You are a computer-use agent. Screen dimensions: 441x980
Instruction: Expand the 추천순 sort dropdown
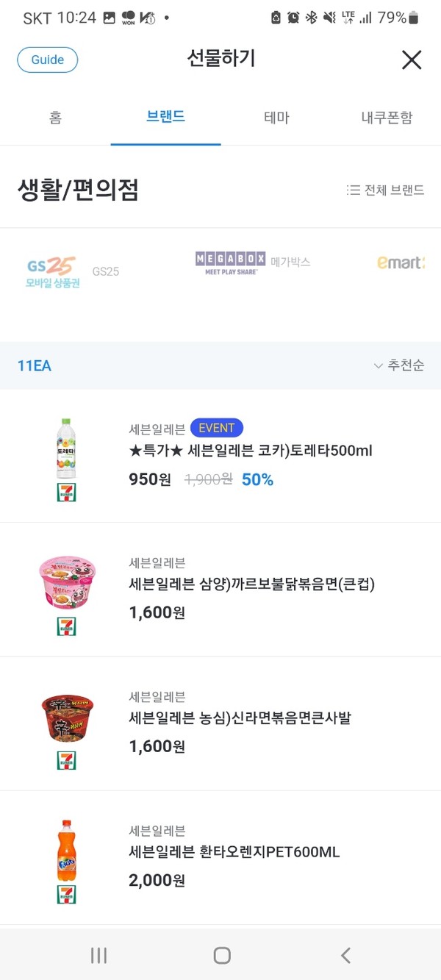point(398,365)
